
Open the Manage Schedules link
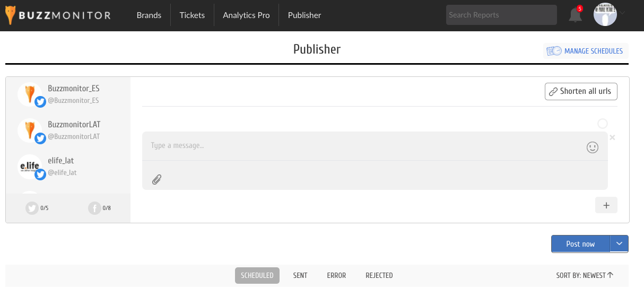pyautogui.click(x=586, y=51)
